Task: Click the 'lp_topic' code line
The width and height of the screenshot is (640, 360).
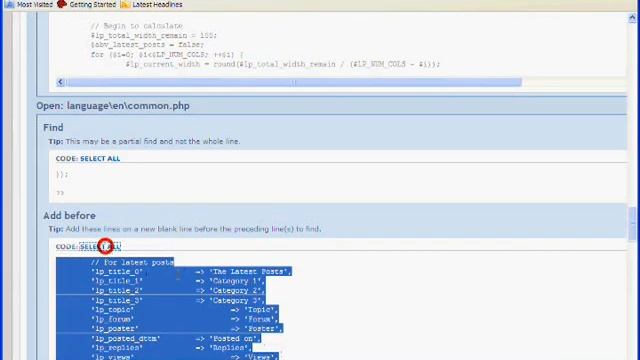Action: [184, 310]
